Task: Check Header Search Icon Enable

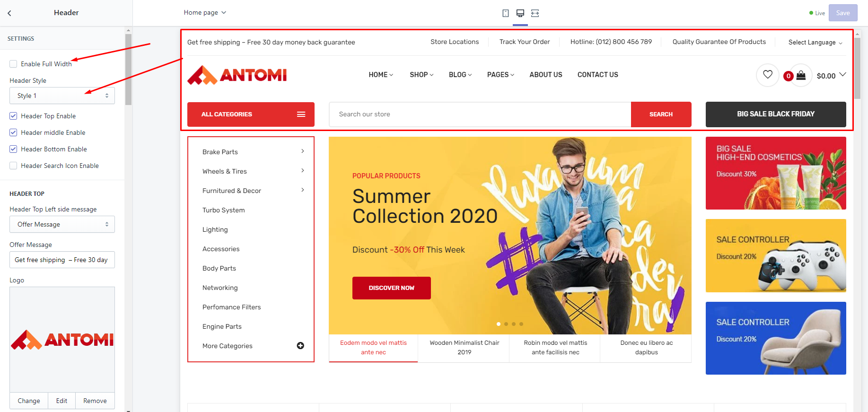Action: [13, 166]
